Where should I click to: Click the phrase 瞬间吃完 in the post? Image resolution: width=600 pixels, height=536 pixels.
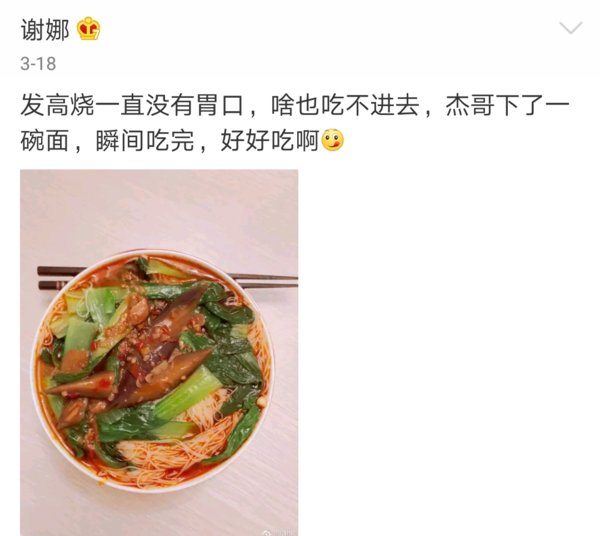(145, 140)
